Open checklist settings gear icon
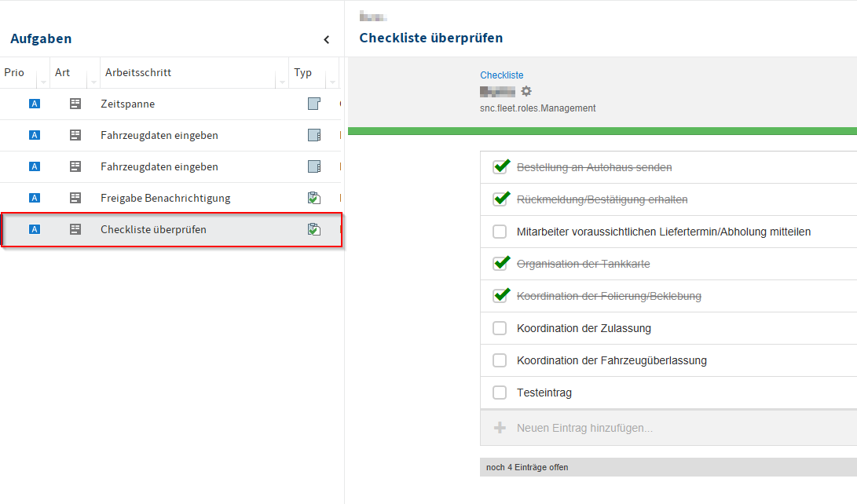The image size is (857, 504). tap(526, 92)
